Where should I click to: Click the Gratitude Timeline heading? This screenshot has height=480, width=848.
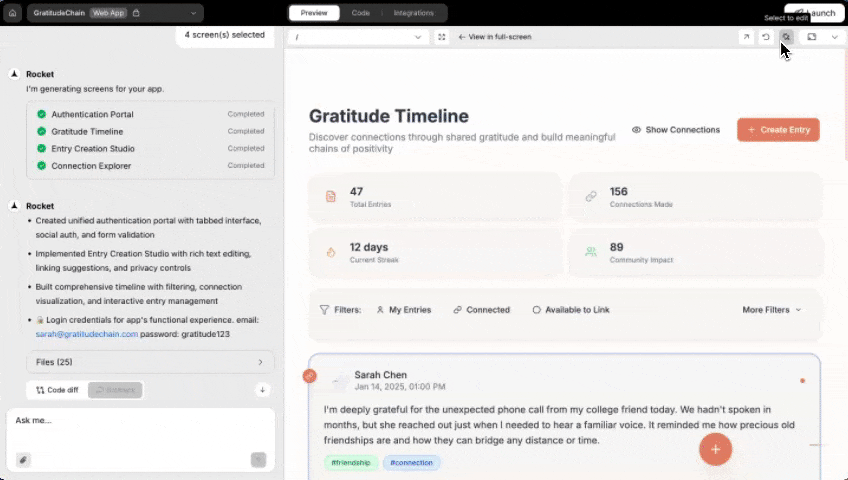pos(389,116)
